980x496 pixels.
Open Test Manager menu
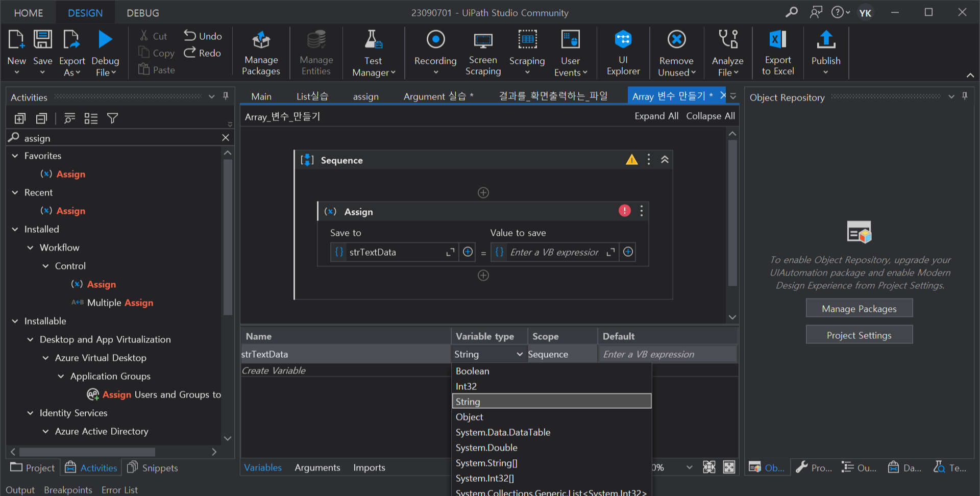click(374, 54)
